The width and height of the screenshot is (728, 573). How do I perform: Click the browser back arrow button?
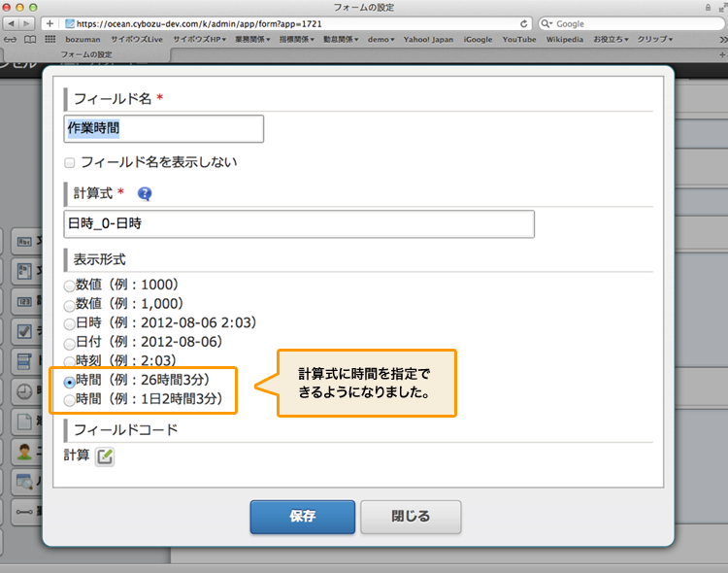[x=11, y=23]
